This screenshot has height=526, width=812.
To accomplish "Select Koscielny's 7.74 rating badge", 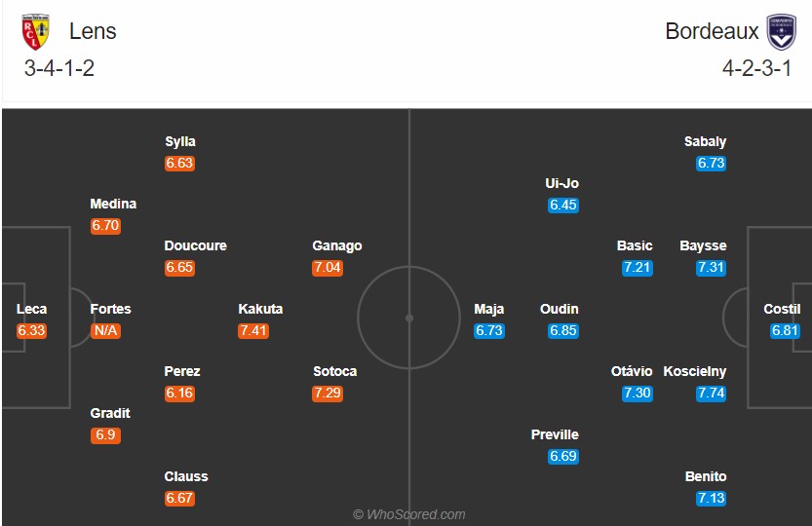I will pos(711,393).
